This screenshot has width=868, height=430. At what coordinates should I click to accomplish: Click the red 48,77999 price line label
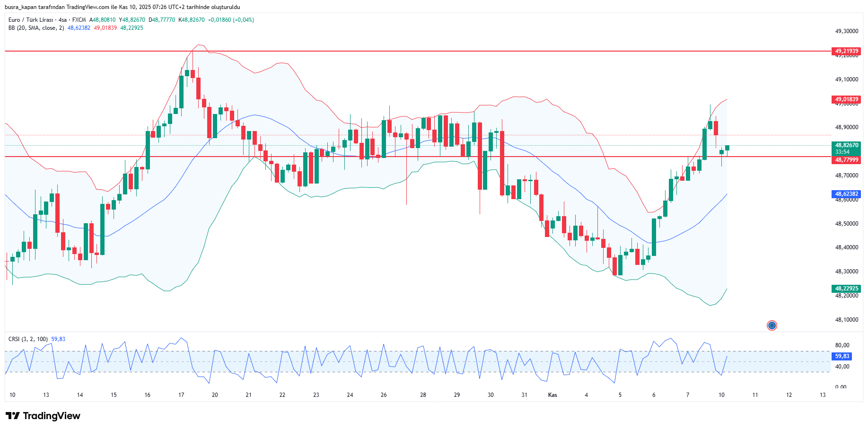(846, 160)
